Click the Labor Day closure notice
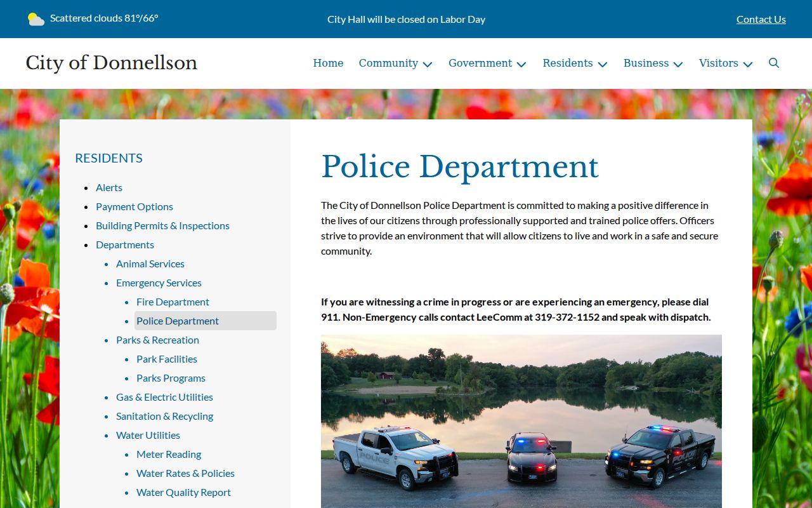This screenshot has width=812, height=508. (x=406, y=19)
